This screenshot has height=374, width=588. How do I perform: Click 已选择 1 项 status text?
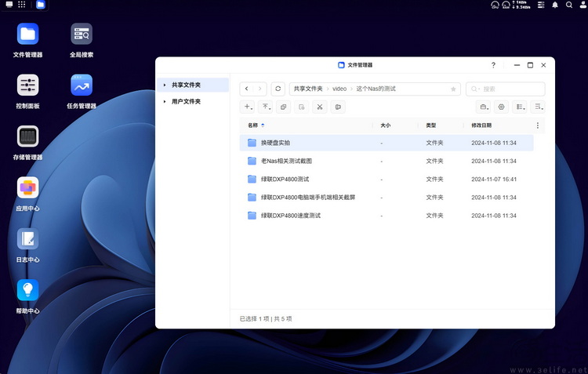(x=254, y=319)
